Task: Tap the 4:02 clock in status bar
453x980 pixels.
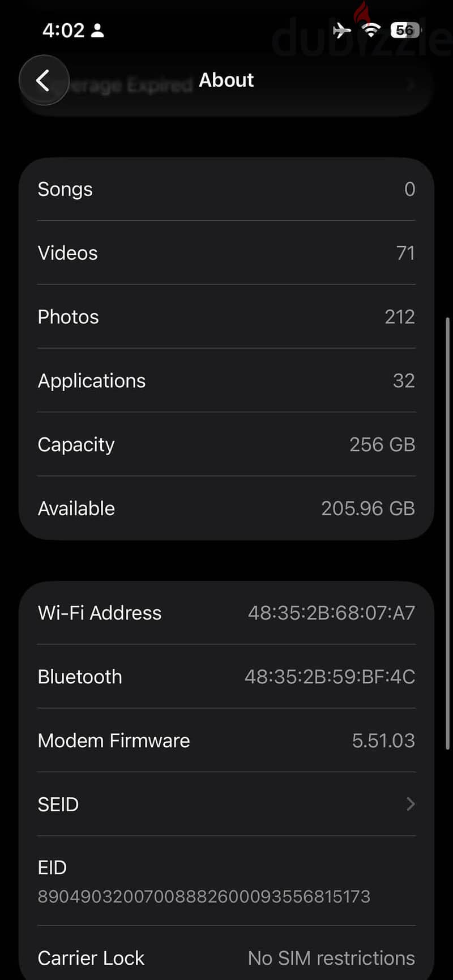Action: click(x=63, y=30)
